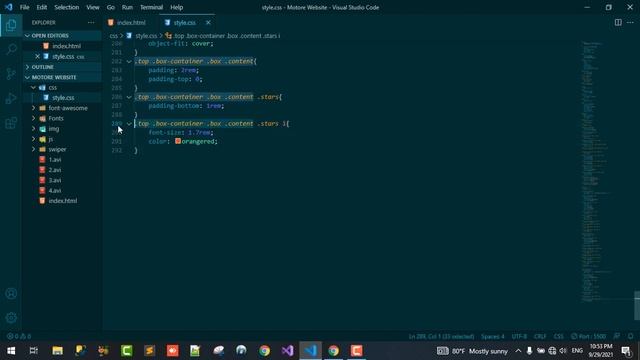Open the Terminal menu
This screenshot has width=640, height=360.
point(151,7)
